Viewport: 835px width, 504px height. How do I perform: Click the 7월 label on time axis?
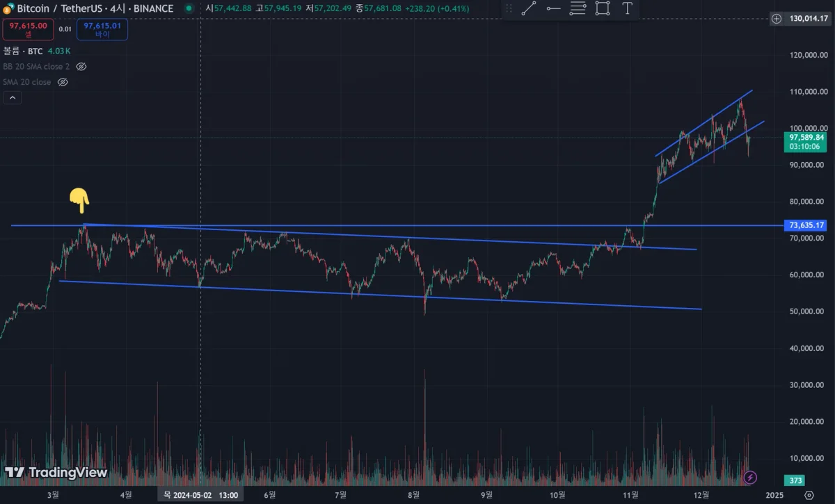(x=341, y=495)
